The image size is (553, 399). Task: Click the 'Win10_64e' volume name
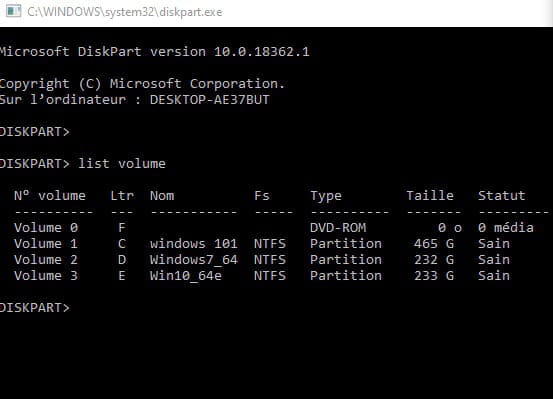coord(186,276)
